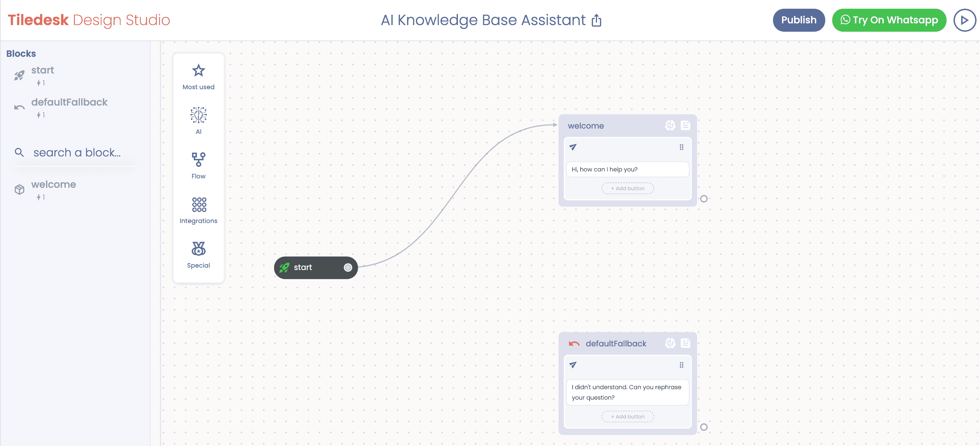
Task: Click the AI Knowledge Base Assistant title
Action: pos(483,20)
